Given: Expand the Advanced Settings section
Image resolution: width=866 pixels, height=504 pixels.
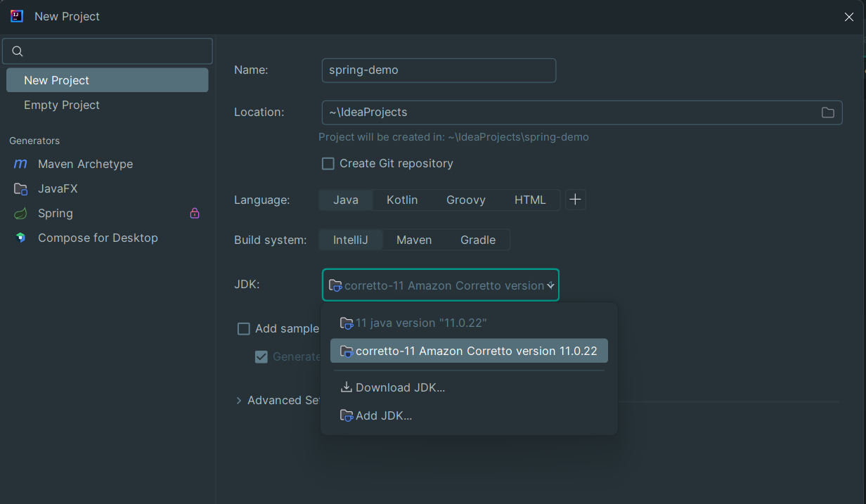Looking at the screenshot, I should point(239,400).
